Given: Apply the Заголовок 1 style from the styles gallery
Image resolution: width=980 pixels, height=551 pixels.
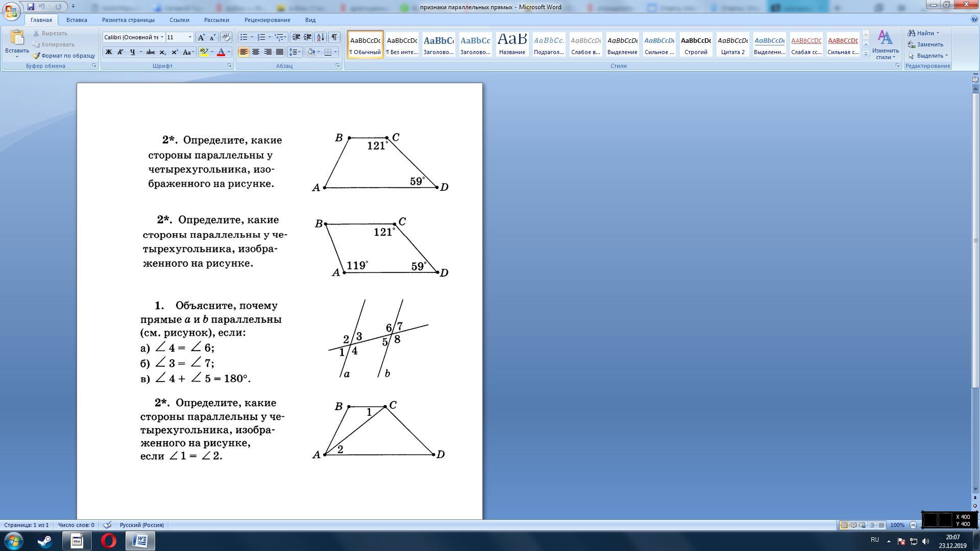Looking at the screenshot, I should [438, 44].
